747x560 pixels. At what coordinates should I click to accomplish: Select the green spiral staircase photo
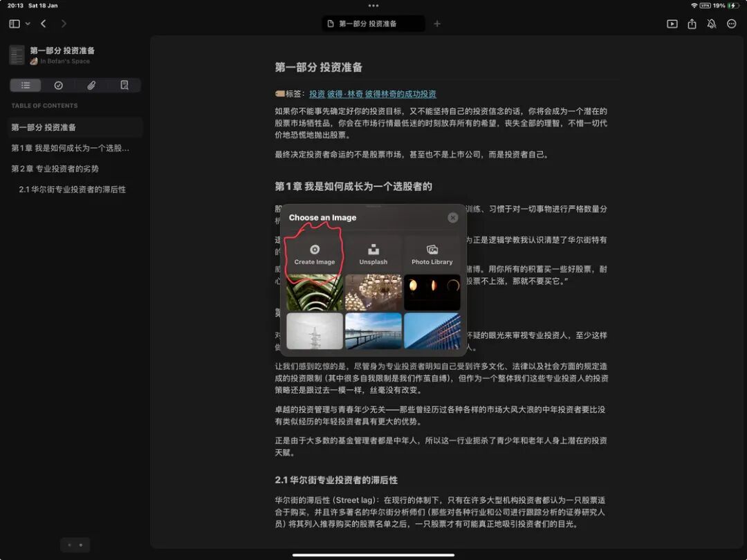315,292
